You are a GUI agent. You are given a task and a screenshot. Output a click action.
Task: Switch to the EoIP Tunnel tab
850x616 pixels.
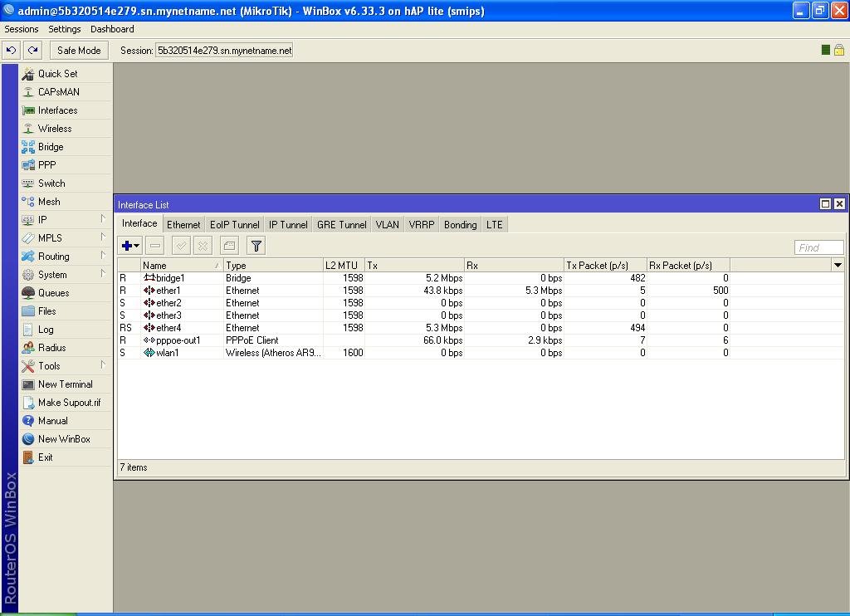(x=234, y=225)
